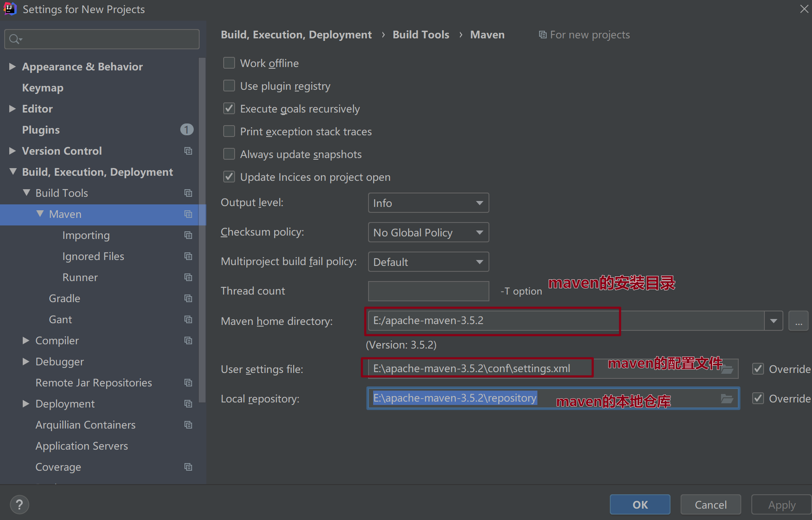
Task: Click the project-level icon beside Compiler
Action: pos(188,340)
